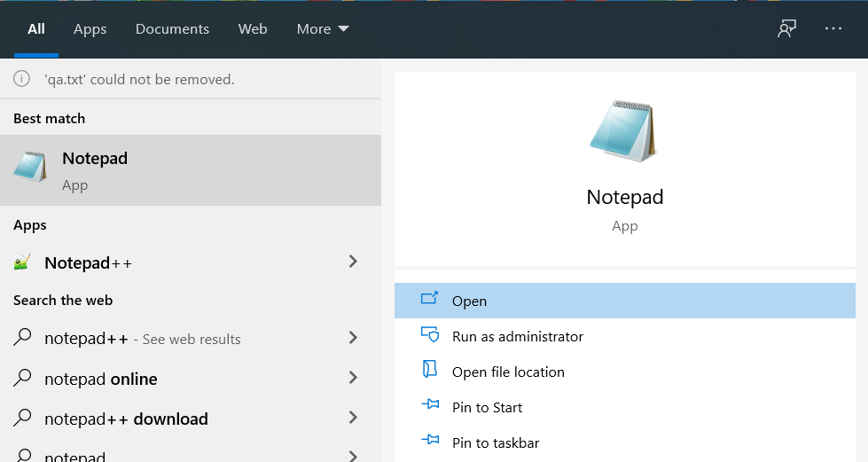
Task: Click the info icon beside qa.txt message
Action: pos(21,79)
